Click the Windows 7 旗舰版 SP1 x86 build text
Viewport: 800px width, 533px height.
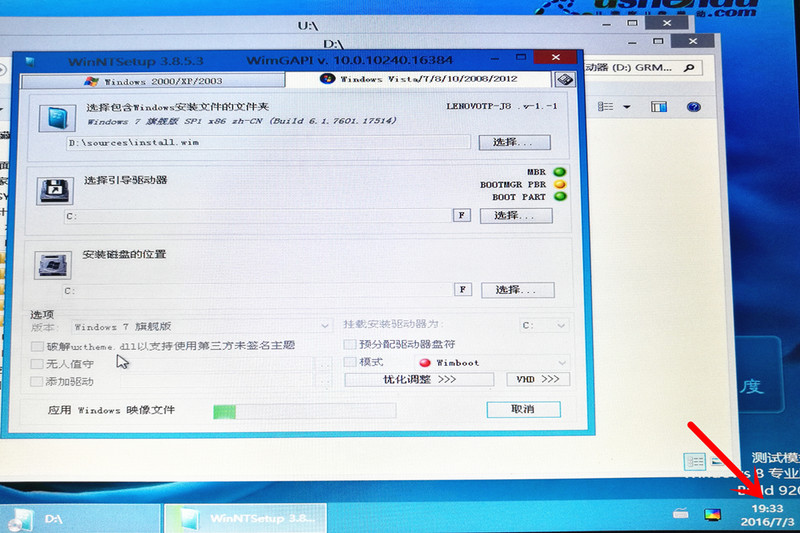241,121
